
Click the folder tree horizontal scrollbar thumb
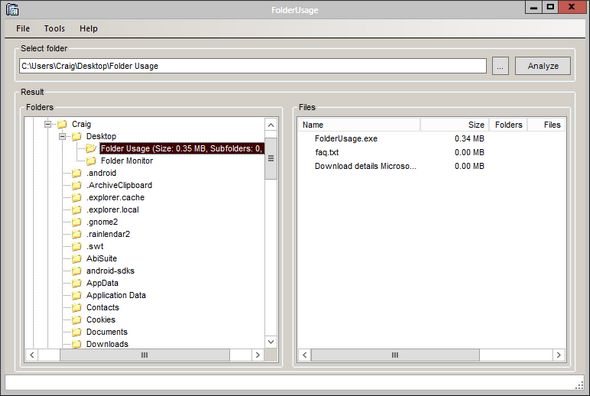144,355
